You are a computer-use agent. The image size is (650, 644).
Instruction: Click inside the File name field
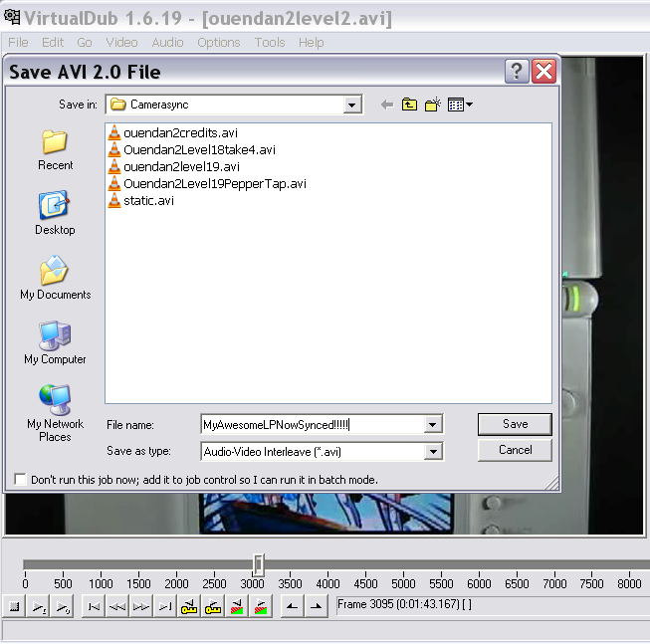(313, 424)
